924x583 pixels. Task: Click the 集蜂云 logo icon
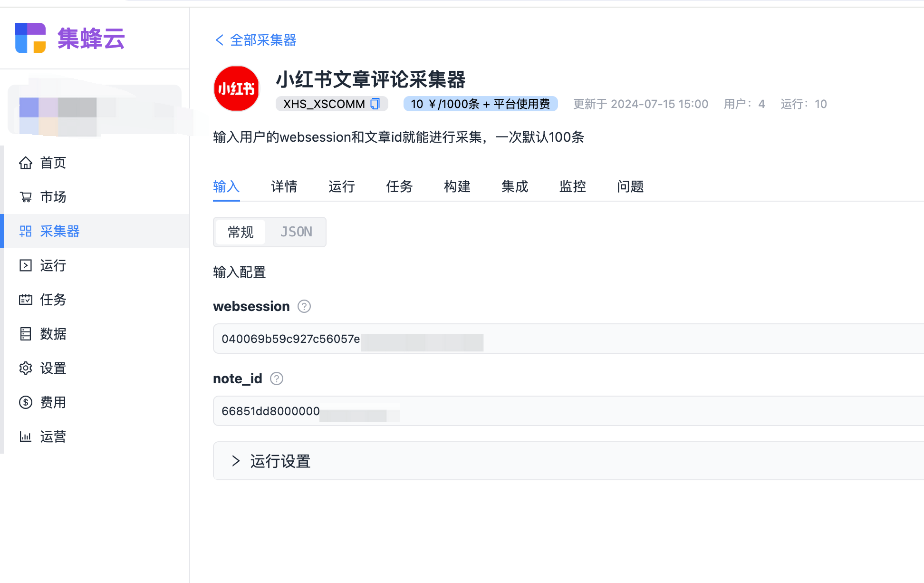click(30, 38)
